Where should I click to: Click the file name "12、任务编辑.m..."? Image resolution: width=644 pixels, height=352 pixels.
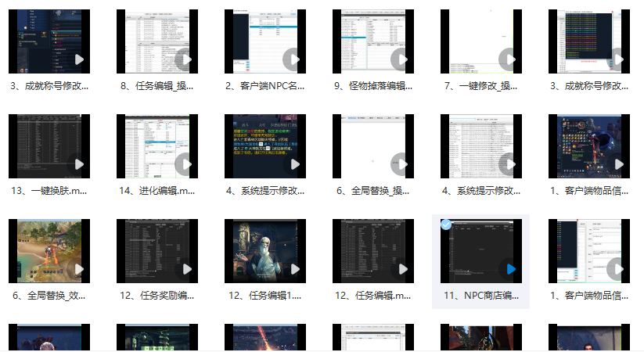372,296
